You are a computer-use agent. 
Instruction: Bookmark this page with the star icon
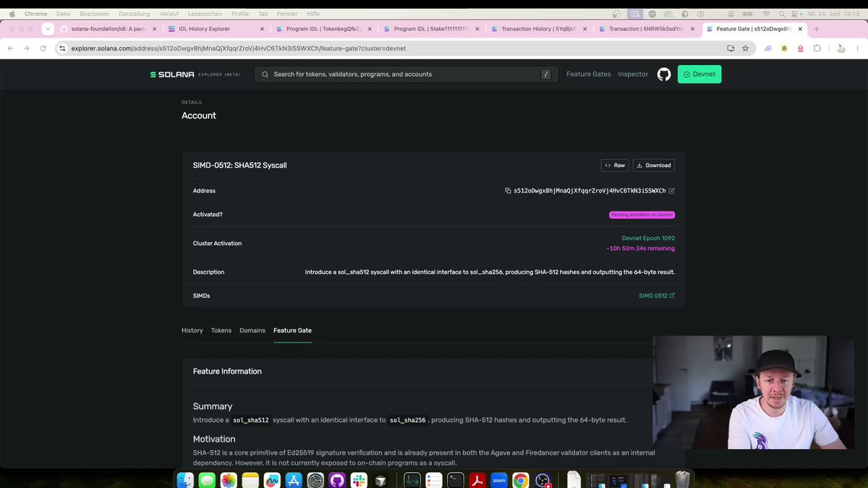pyautogui.click(x=746, y=48)
